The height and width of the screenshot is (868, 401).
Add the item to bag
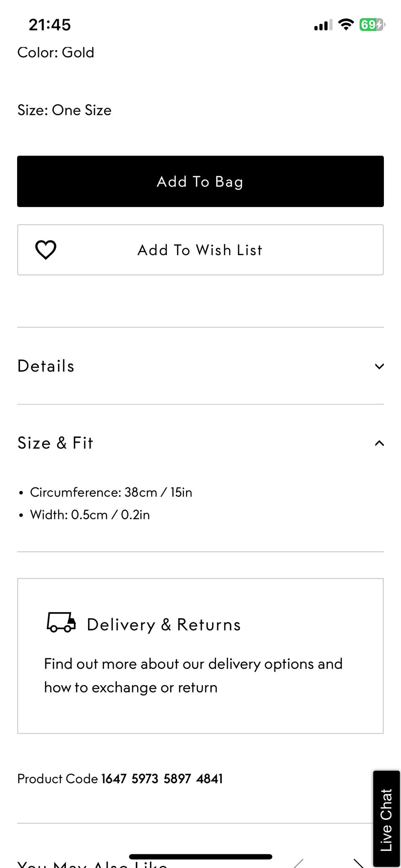[x=200, y=182]
